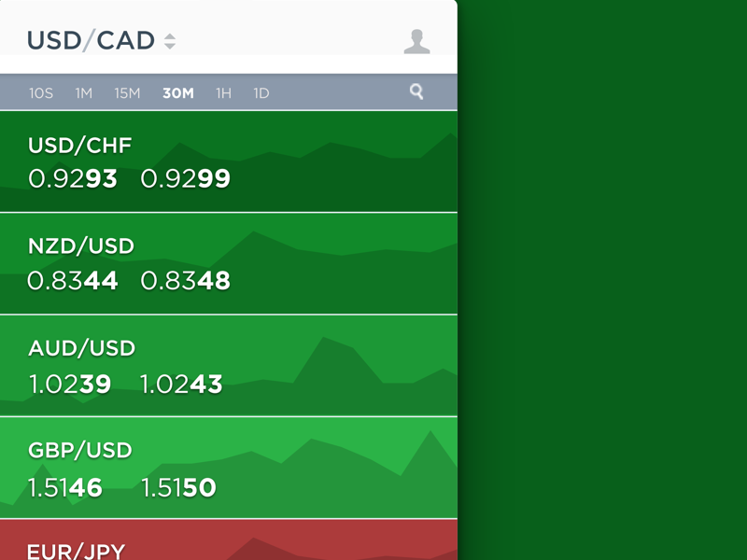747x560 pixels.
Task: Expand the USD/CAD currency pair selector arrows
Action: tap(170, 41)
